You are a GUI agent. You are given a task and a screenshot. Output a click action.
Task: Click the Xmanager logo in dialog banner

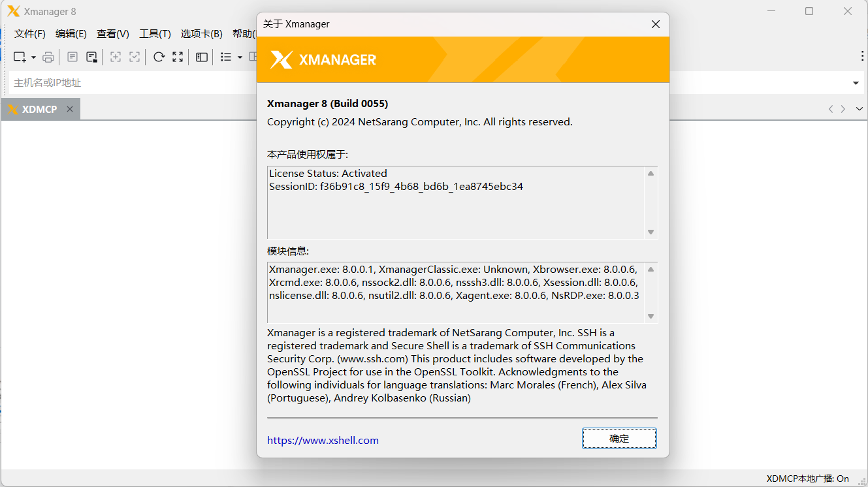pos(323,59)
